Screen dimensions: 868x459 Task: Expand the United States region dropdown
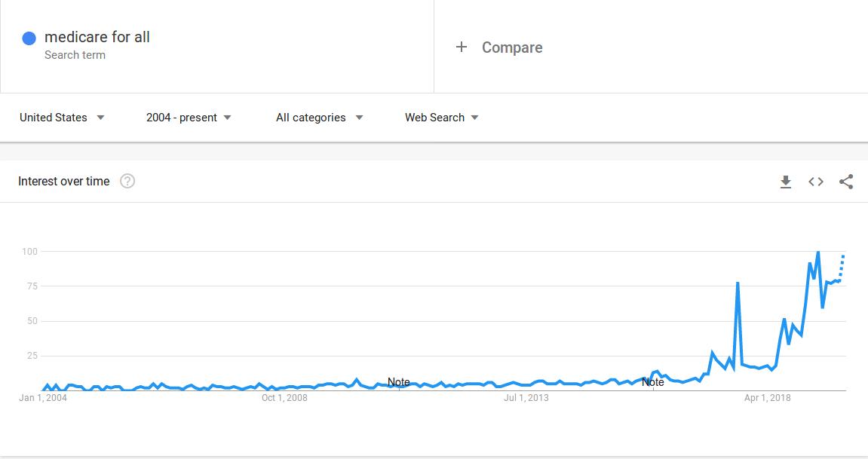click(x=62, y=118)
